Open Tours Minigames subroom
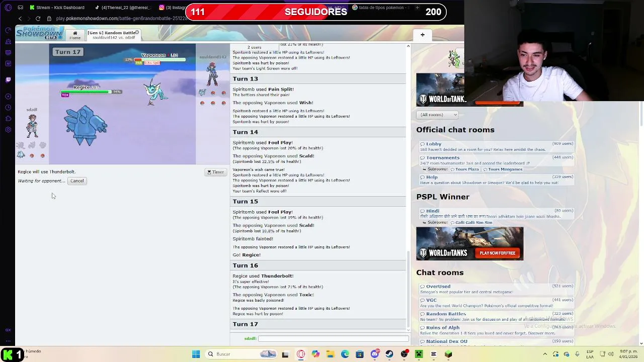 pyautogui.click(x=503, y=169)
